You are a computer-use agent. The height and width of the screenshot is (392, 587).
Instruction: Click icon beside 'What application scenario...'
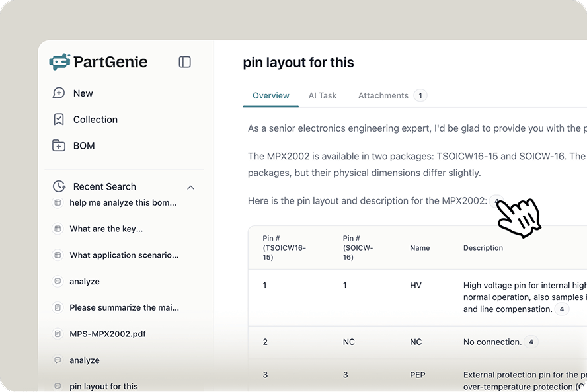pos(58,255)
